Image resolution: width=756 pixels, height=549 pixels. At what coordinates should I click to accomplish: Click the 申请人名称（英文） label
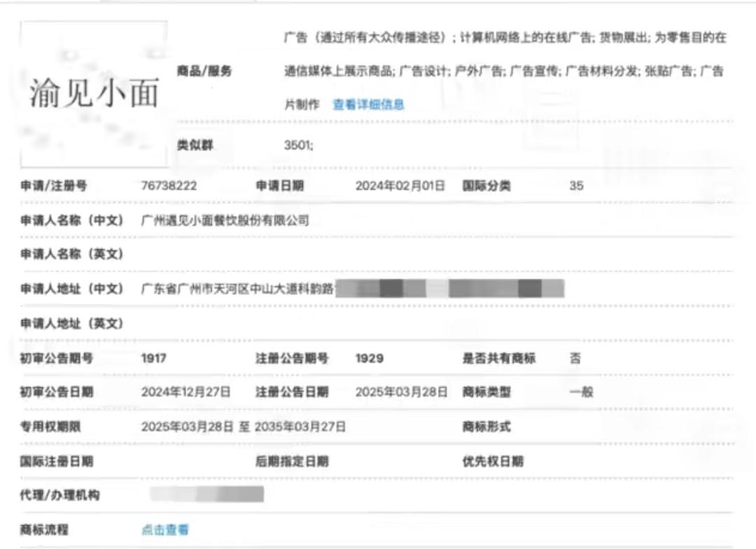pyautogui.click(x=72, y=253)
